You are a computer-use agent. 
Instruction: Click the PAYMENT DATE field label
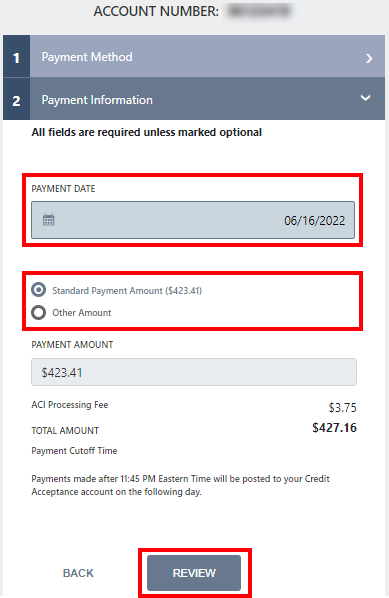pos(63,189)
